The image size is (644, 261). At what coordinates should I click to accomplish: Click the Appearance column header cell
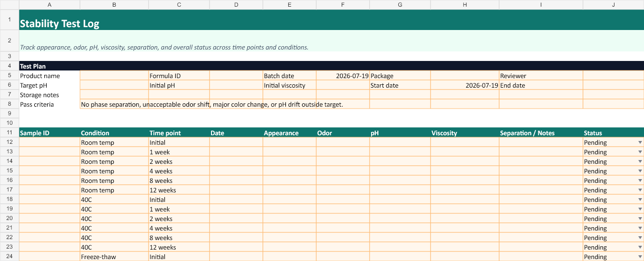pyautogui.click(x=290, y=133)
